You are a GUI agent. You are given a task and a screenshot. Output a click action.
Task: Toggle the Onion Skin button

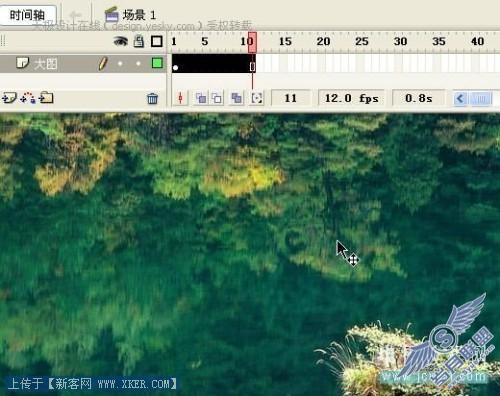click(201, 98)
